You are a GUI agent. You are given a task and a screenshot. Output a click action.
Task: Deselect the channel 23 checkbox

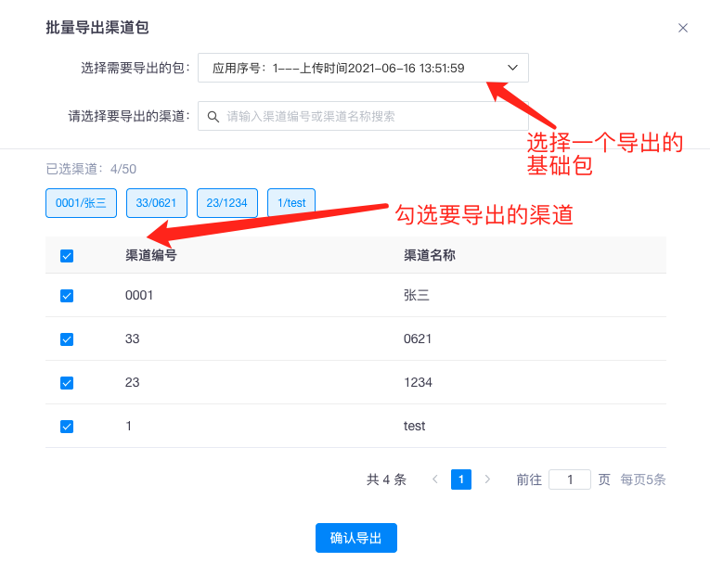point(67,383)
